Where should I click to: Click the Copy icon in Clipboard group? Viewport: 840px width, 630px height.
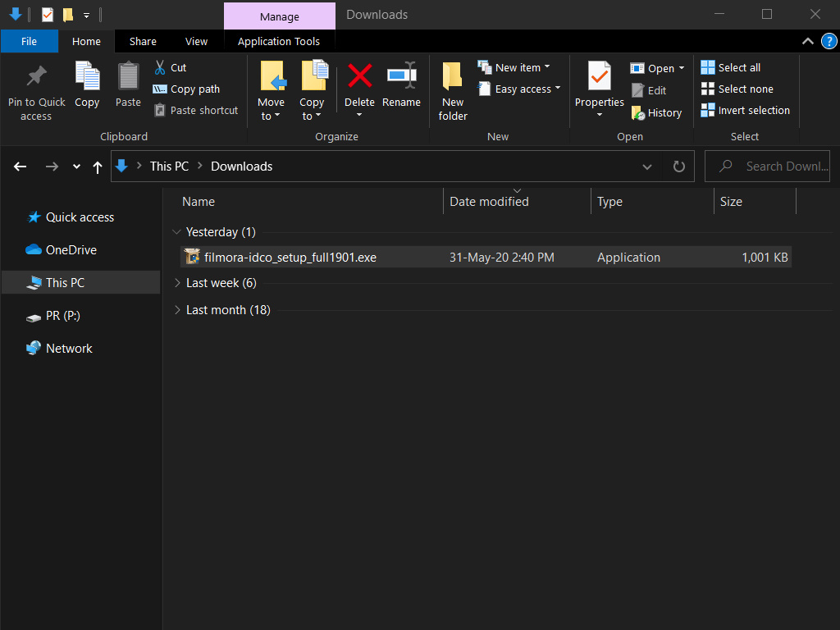87,76
